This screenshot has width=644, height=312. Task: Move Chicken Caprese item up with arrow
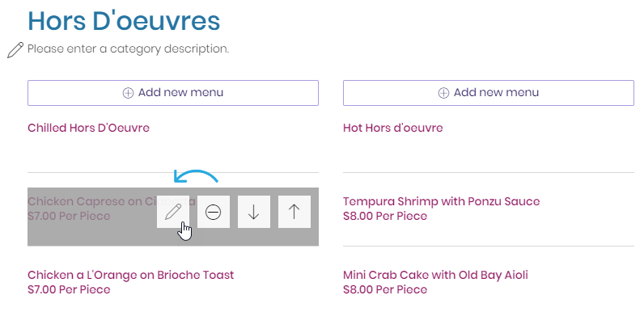click(x=294, y=212)
